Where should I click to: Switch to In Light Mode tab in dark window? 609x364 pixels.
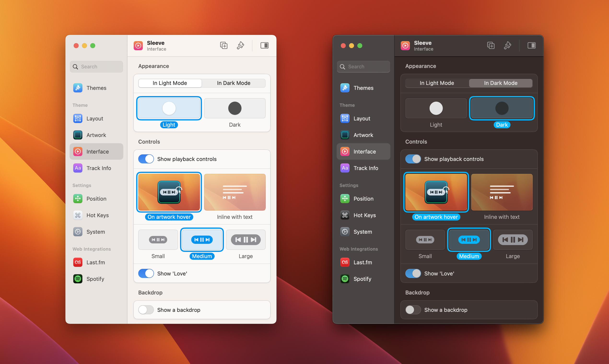tap(437, 83)
